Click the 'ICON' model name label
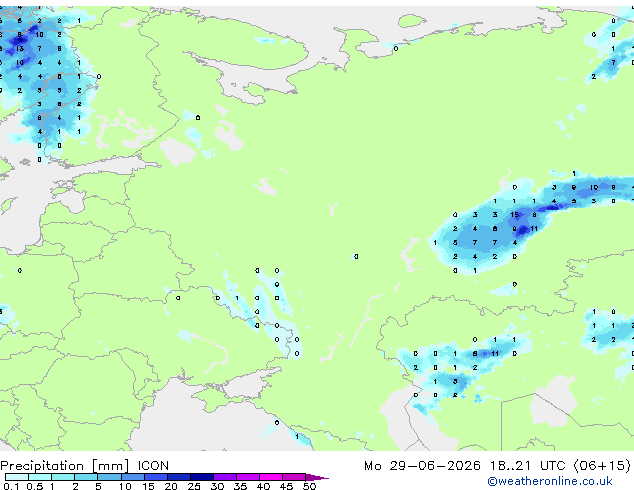 pos(153,465)
